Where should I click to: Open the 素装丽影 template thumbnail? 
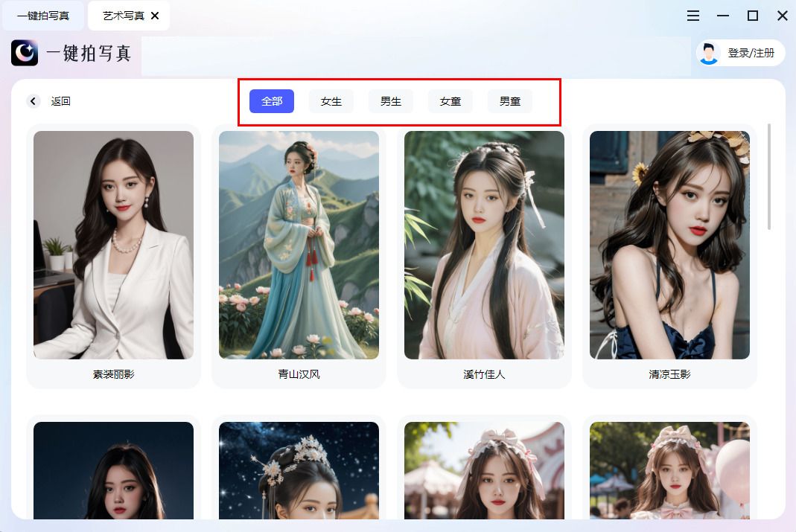113,245
